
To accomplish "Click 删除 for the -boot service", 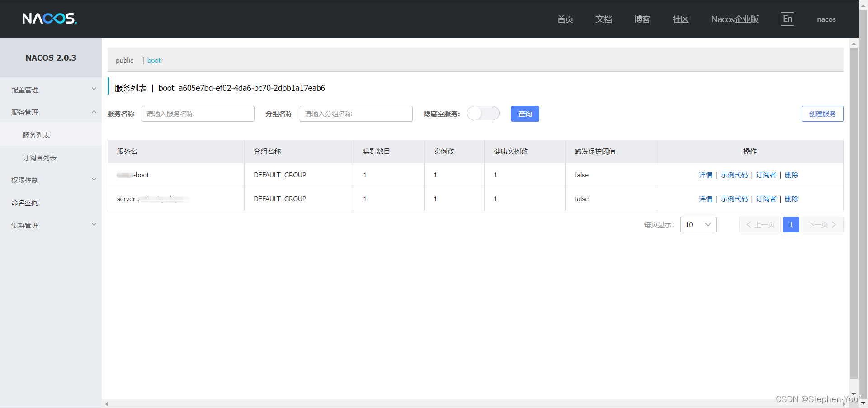I will [791, 175].
